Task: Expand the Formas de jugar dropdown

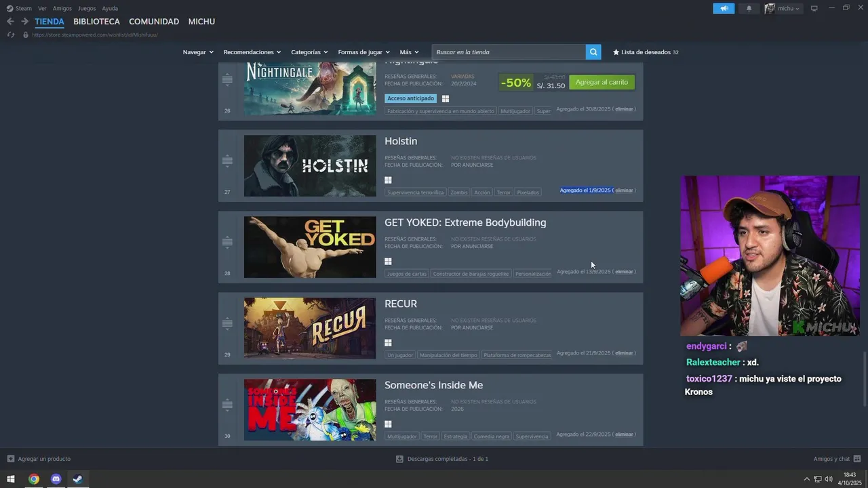Action: point(364,52)
